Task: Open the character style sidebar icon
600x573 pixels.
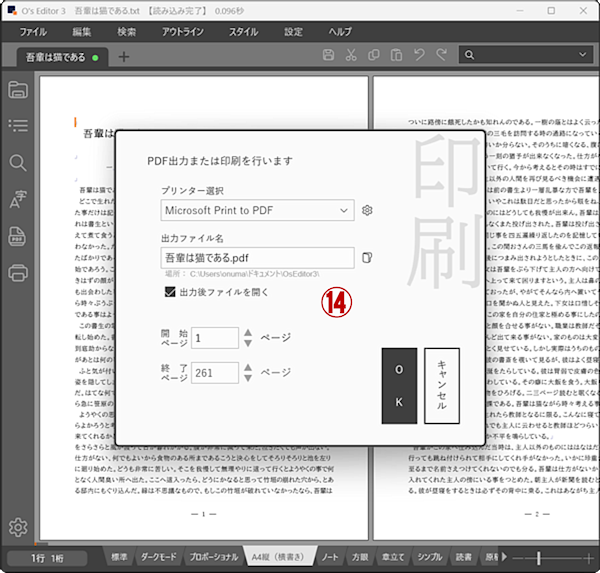Action: [x=18, y=199]
